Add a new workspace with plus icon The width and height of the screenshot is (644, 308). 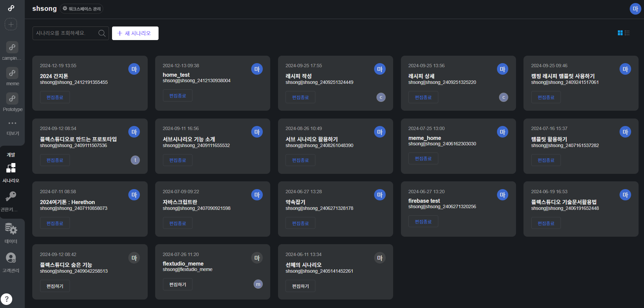11,24
